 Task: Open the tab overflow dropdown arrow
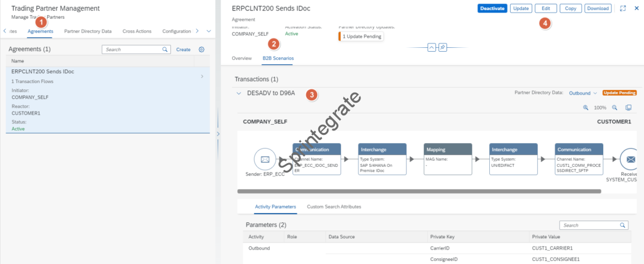(208, 31)
